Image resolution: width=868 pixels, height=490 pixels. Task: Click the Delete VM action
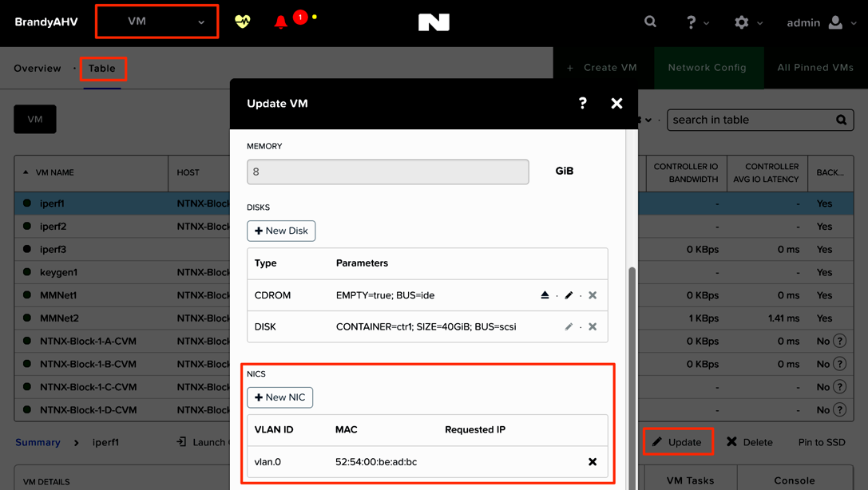tap(750, 442)
